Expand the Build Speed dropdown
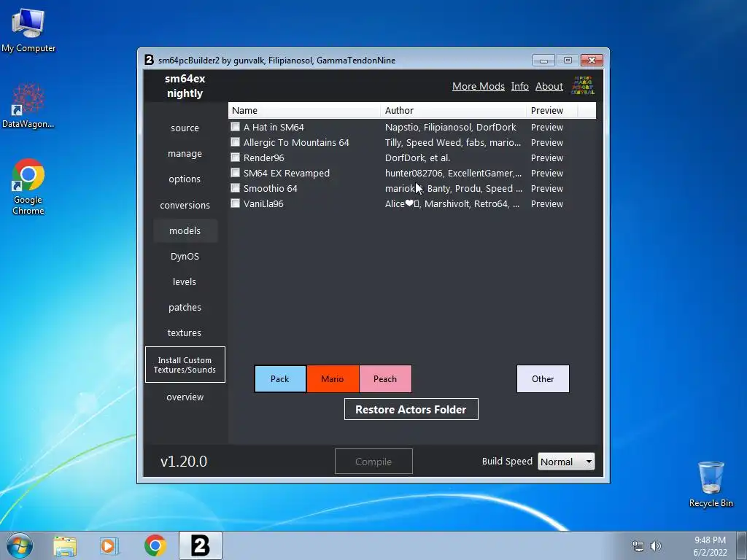The image size is (747, 560). (x=566, y=462)
